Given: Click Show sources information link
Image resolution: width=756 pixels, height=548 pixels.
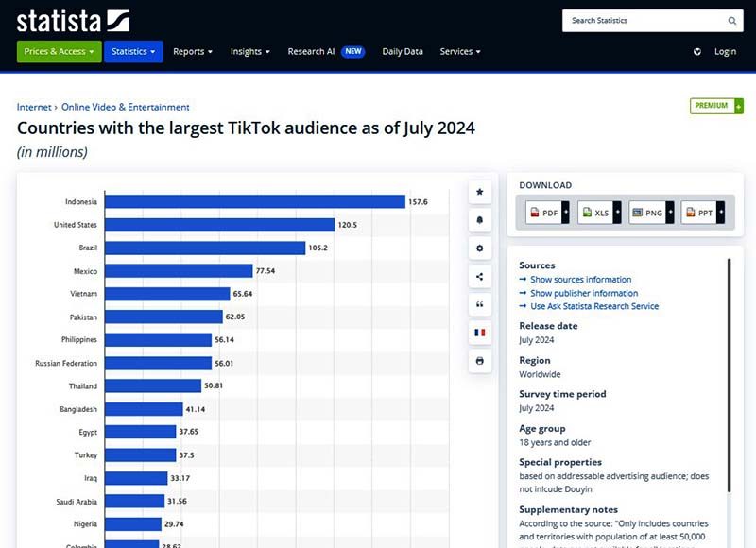Looking at the screenshot, I should [580, 280].
